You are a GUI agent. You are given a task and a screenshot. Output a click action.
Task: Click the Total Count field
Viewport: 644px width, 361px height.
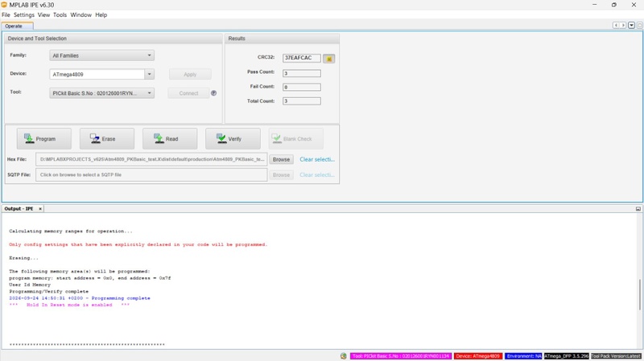pyautogui.click(x=301, y=101)
